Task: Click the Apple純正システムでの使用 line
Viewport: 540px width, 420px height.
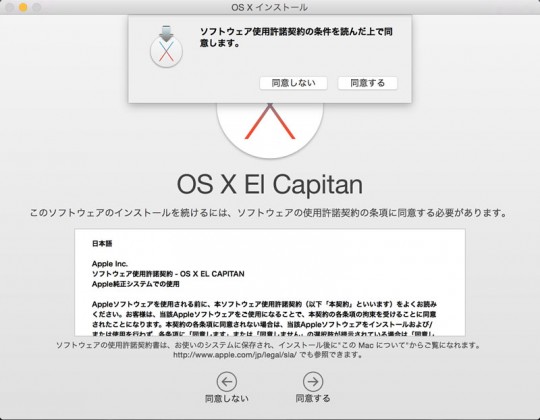Action: tap(136, 284)
